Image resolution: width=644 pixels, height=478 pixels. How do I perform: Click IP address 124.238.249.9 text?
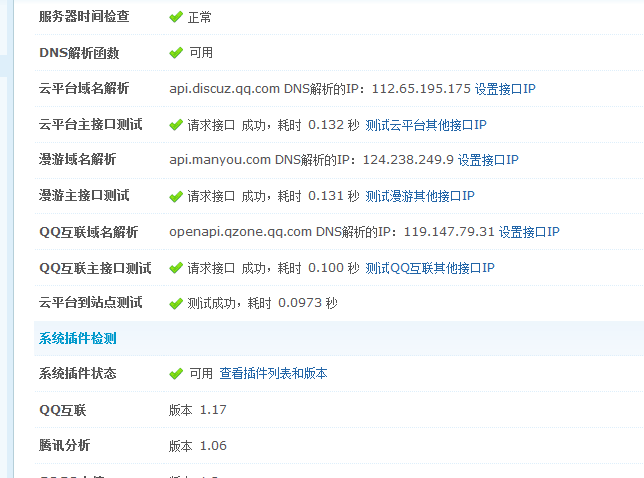pos(408,160)
